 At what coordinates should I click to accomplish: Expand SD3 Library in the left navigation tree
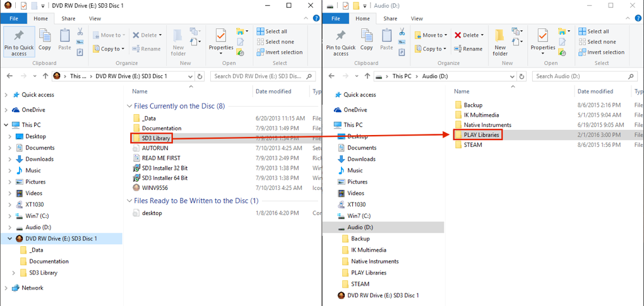14,273
